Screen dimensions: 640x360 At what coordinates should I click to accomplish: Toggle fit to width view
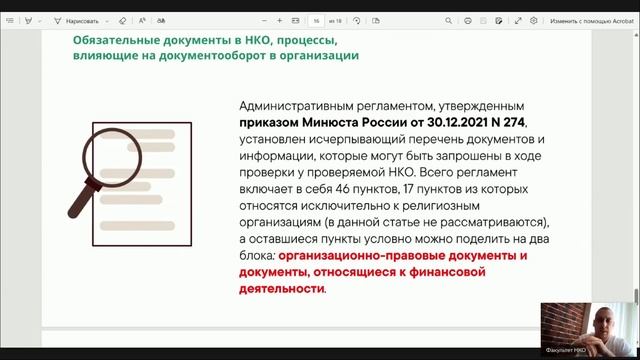pyautogui.click(x=296, y=20)
